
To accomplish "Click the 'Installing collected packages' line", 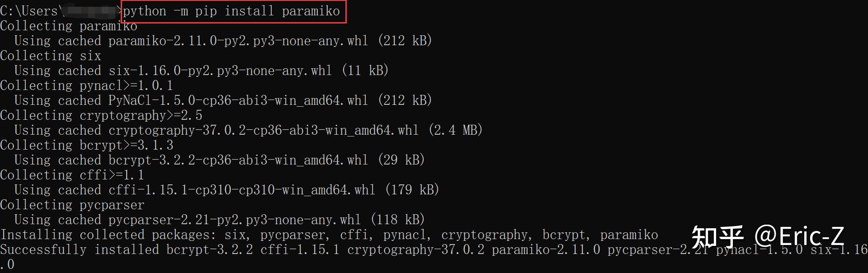I will coord(329,235).
